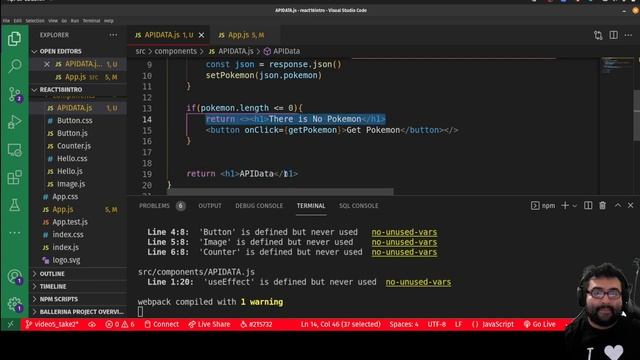Screen dimensions: 640x360
Task: Open the Explorer view in the activity bar
Action: pos(14,39)
